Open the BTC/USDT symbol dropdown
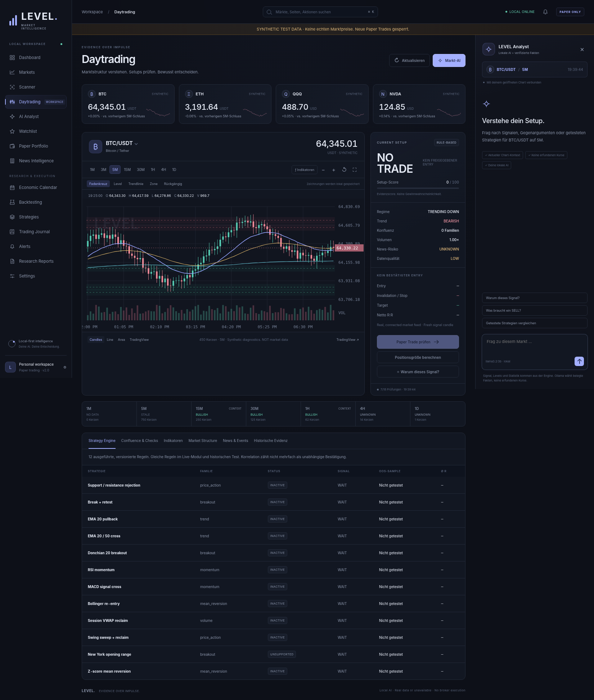 tap(122, 143)
